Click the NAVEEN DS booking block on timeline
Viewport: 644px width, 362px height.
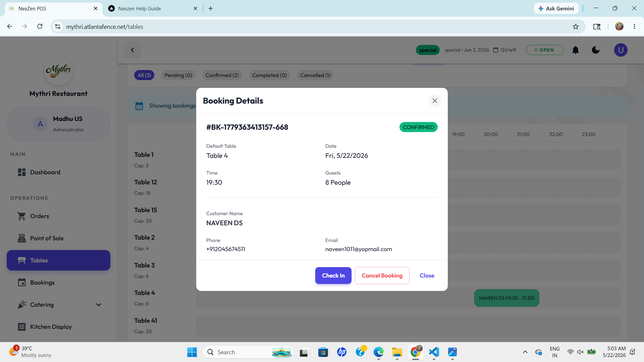pos(506,298)
